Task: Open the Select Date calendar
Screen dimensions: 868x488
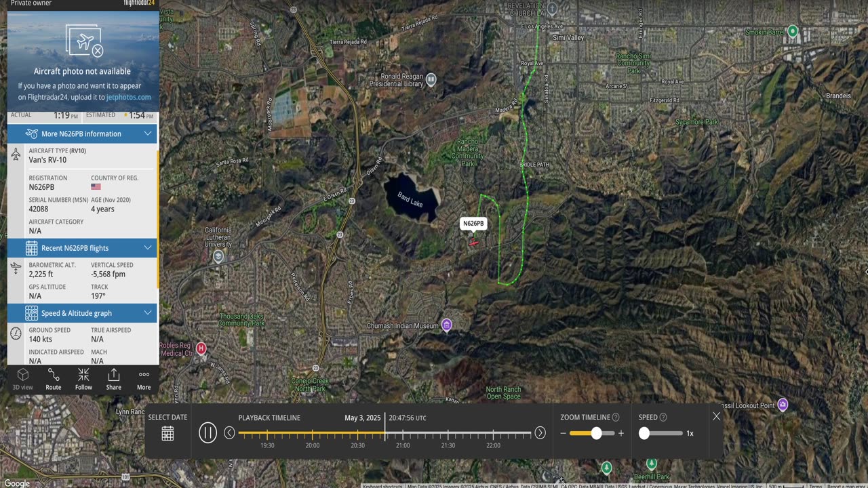Action: (167, 434)
